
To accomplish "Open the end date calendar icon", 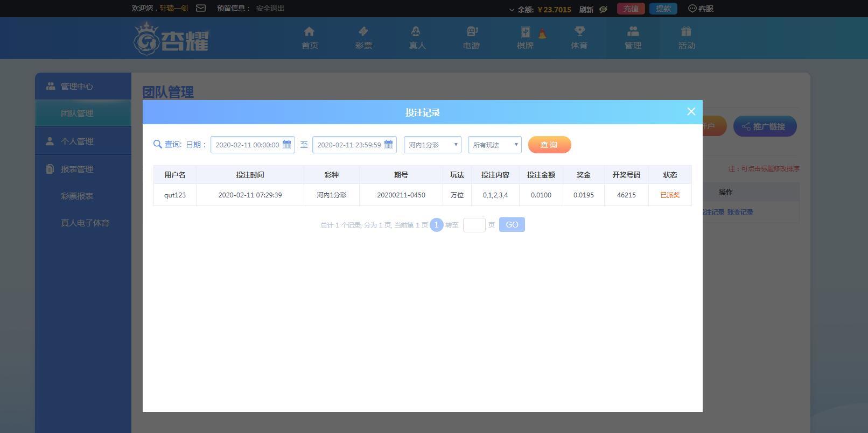I will click(389, 144).
